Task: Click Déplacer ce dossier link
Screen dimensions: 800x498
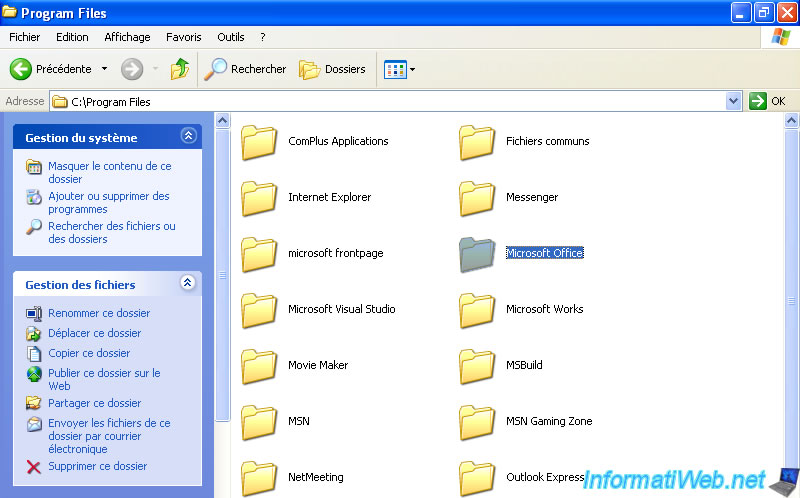Action: pos(94,333)
